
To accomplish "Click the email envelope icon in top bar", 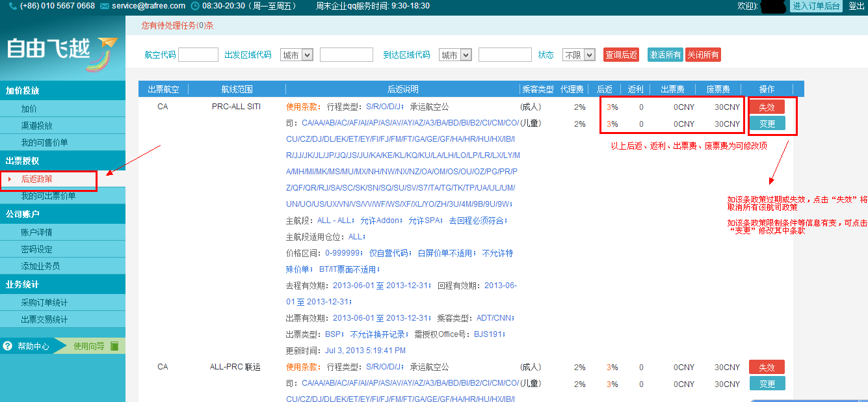I will (105, 6).
